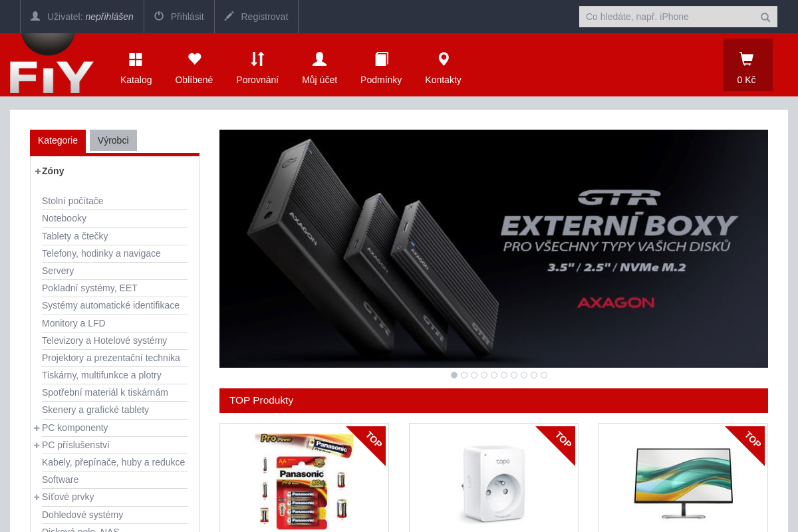Click the Oblíbené heart icon
The width and height of the screenshot is (798, 532).
[194, 59]
